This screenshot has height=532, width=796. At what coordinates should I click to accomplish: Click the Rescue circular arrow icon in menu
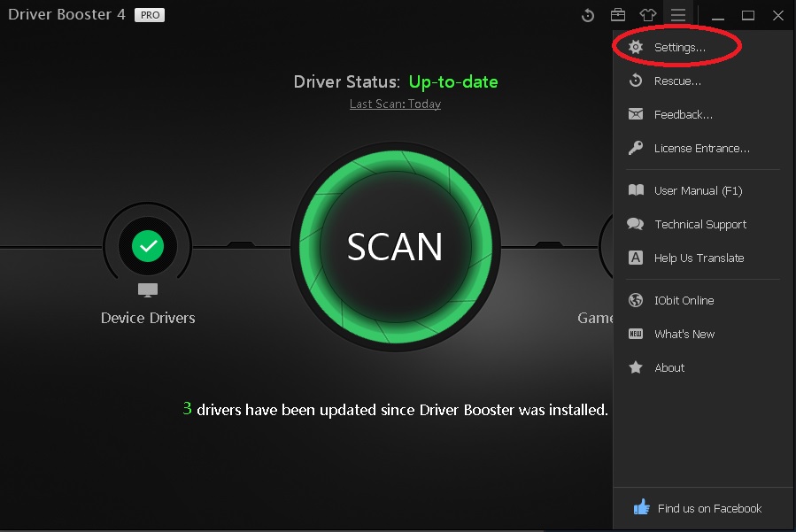[636, 81]
